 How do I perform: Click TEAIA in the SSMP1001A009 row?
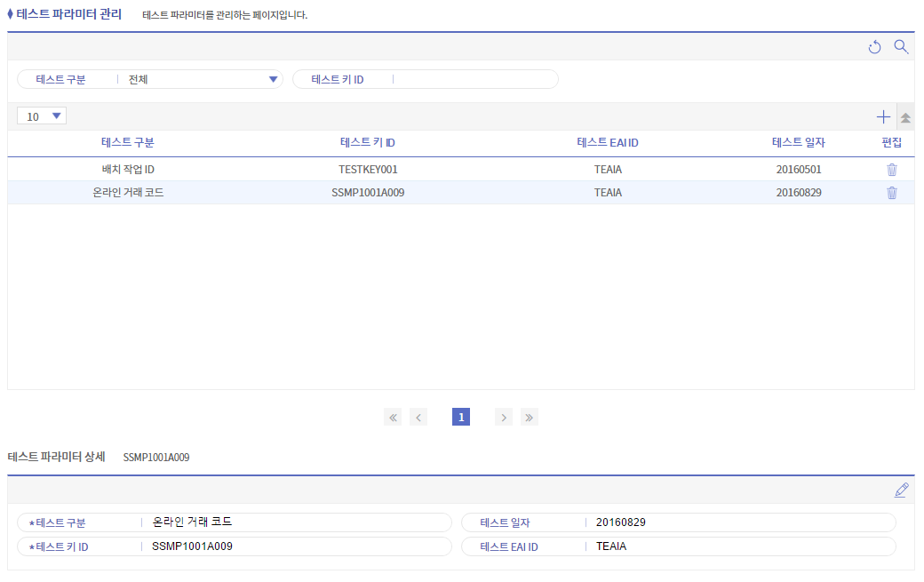click(x=608, y=193)
